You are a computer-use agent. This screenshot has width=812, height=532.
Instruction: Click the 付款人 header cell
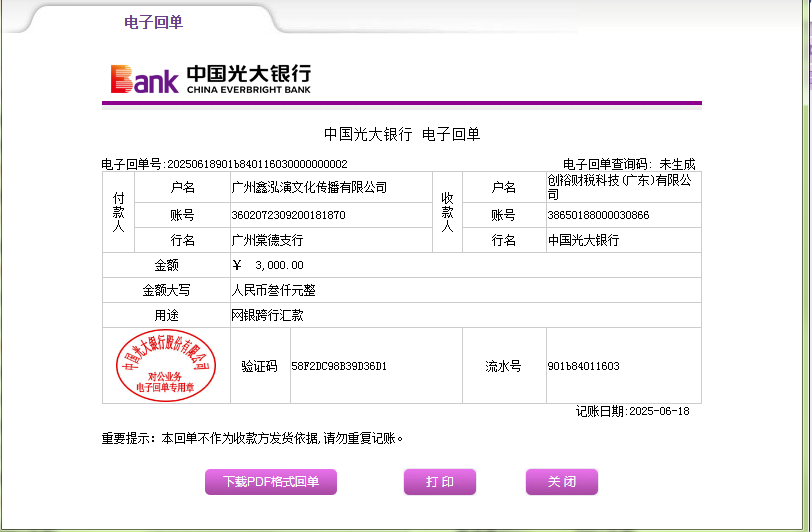coord(119,212)
